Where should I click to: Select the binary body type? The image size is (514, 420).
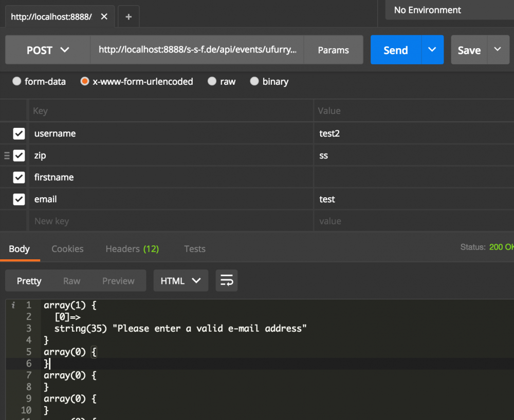pos(254,82)
